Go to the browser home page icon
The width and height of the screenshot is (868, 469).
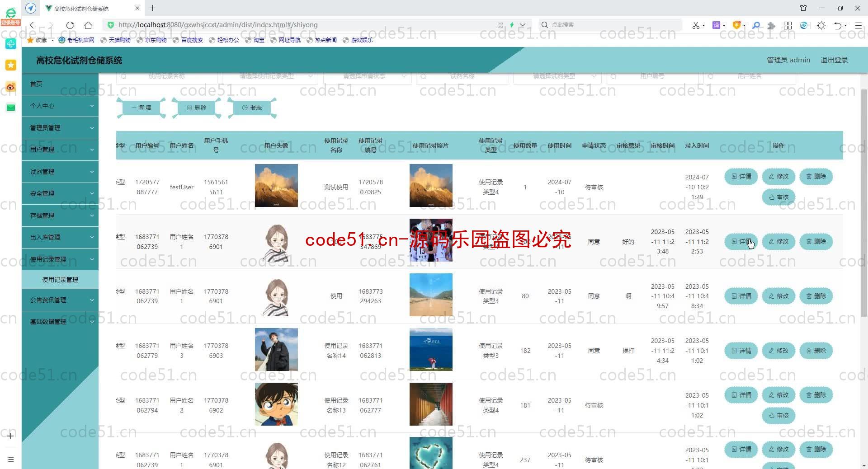(x=88, y=25)
